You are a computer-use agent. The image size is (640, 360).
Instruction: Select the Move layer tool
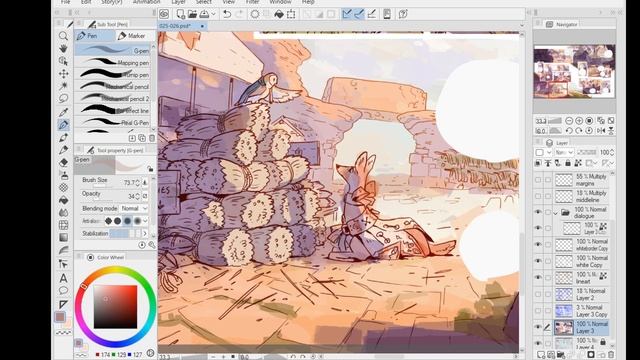pos(63,73)
